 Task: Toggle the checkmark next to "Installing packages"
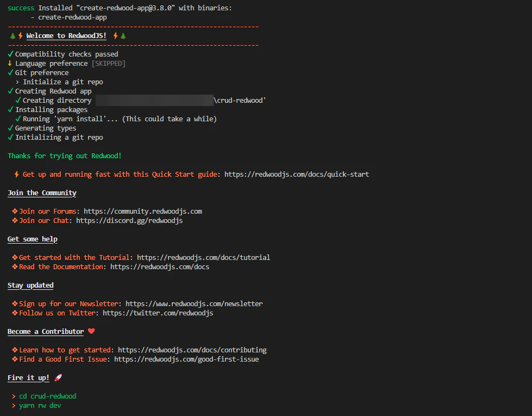[x=10, y=109]
